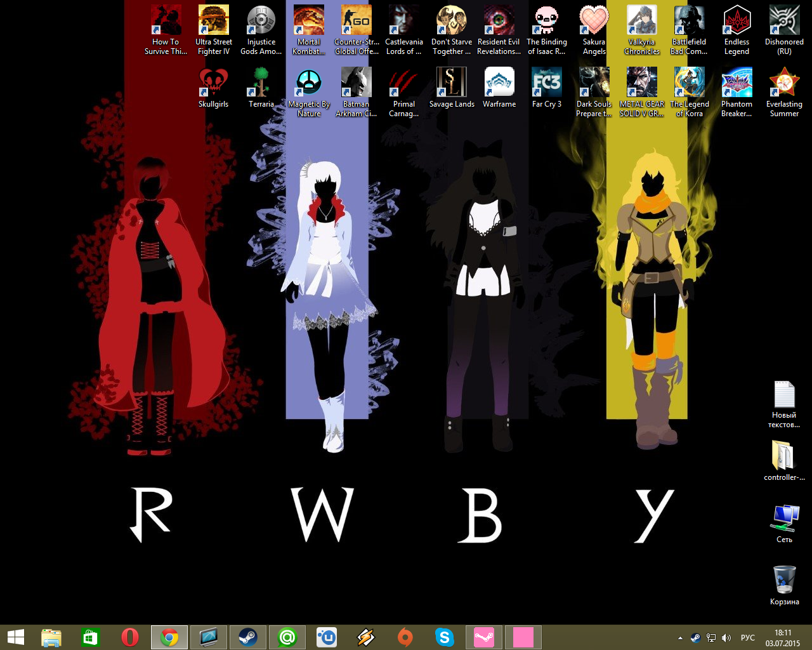Open clock showing 18:11 date
The height and width of the screenshot is (650, 812).
[783, 638]
